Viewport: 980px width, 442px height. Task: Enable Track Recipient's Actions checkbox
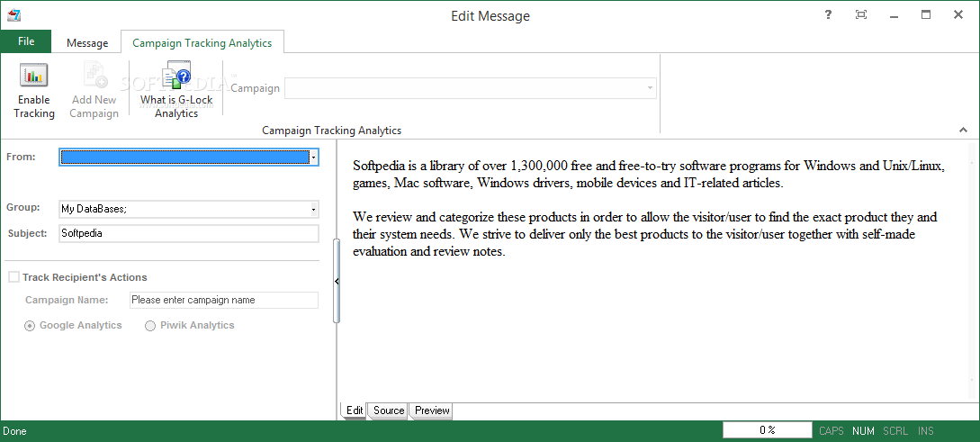(13, 277)
